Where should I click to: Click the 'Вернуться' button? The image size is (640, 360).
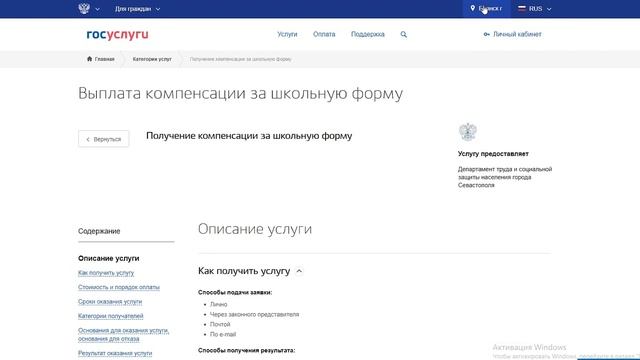104,139
